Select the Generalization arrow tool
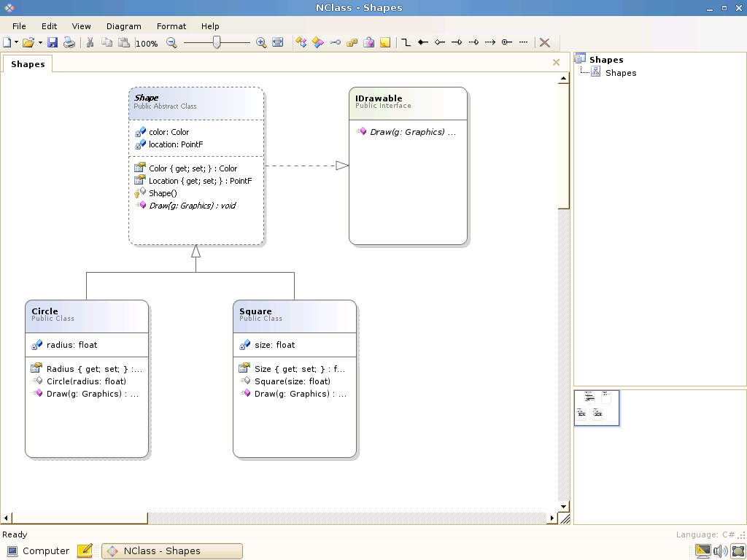The image size is (747, 560). pos(457,42)
